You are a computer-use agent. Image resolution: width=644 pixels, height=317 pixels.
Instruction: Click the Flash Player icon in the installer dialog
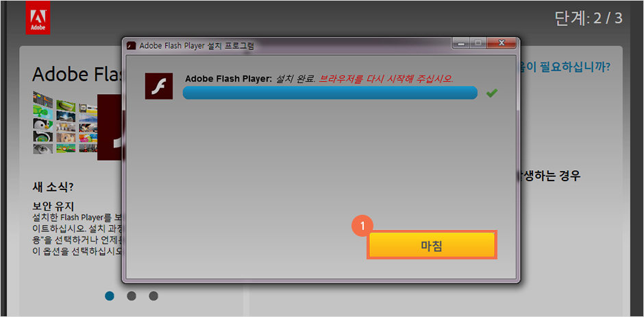158,86
